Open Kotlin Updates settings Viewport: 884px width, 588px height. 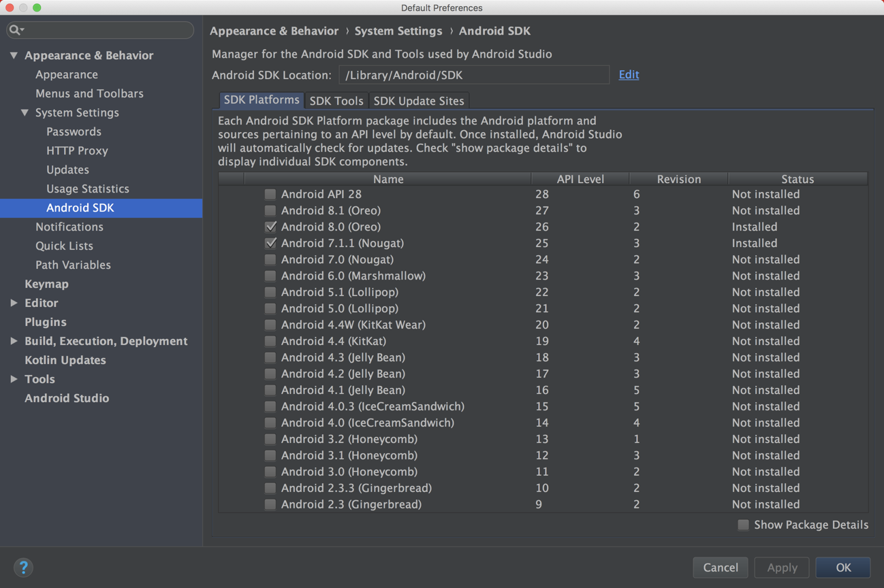pos(65,360)
